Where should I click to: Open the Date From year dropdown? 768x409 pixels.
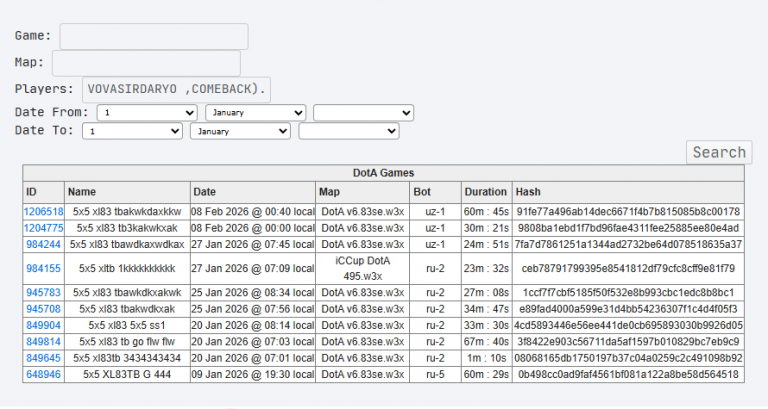[363, 113]
